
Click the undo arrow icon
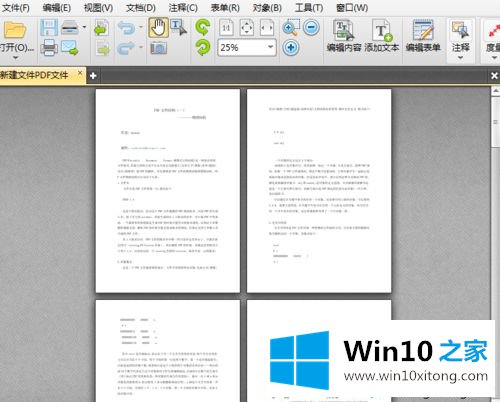coord(127,28)
